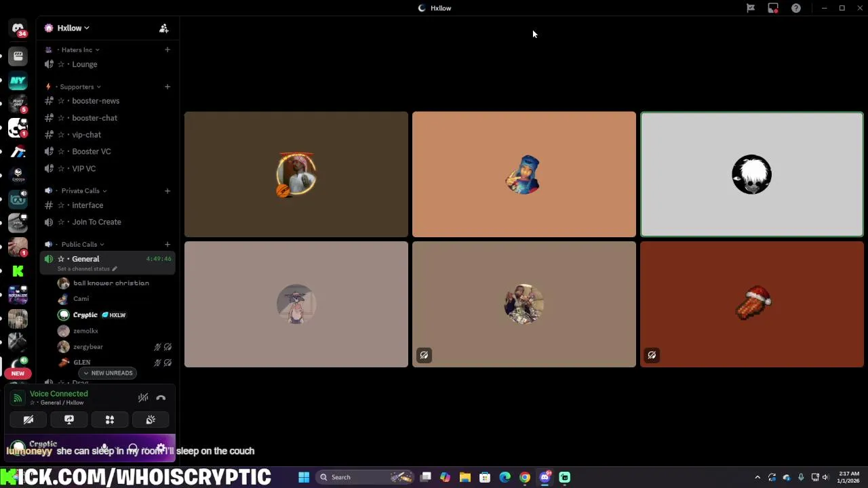The height and width of the screenshot is (488, 868).
Task: Open the soundboard
Action: click(151, 420)
